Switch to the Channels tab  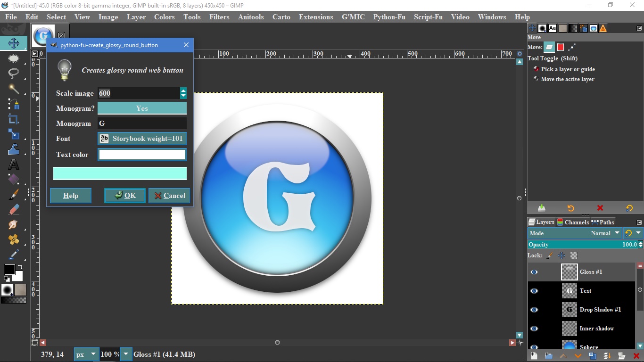573,222
